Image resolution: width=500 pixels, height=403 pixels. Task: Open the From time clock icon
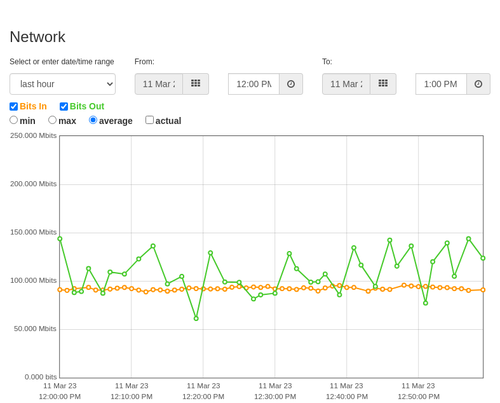[x=291, y=84]
